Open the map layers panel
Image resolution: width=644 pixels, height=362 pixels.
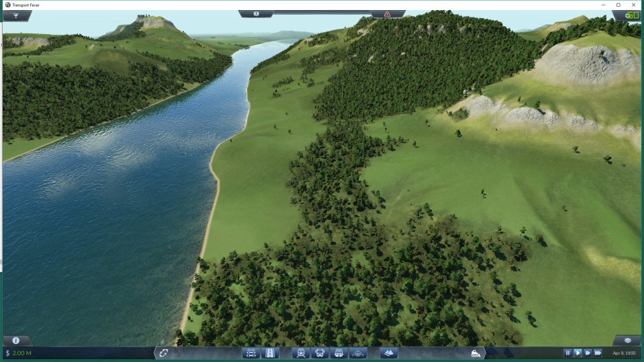[627, 341]
